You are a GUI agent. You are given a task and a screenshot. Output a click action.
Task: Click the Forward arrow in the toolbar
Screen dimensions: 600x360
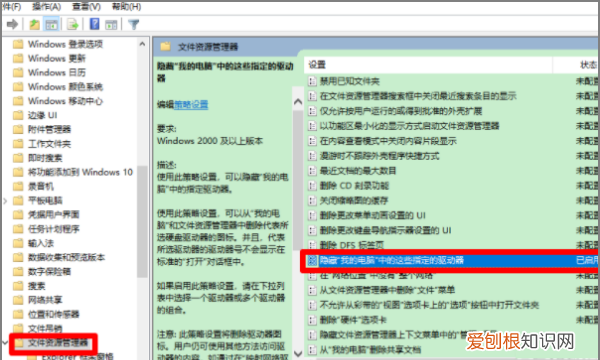[x=13, y=24]
